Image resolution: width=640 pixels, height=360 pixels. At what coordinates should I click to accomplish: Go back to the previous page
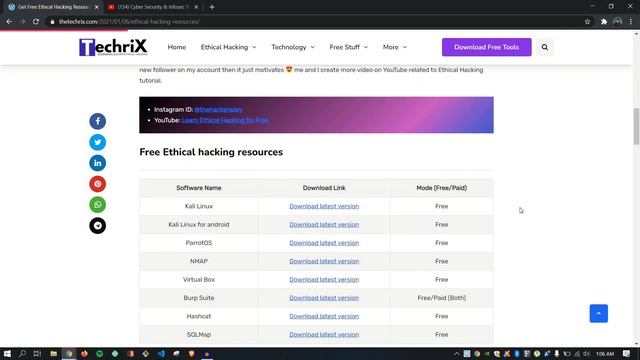point(9,22)
